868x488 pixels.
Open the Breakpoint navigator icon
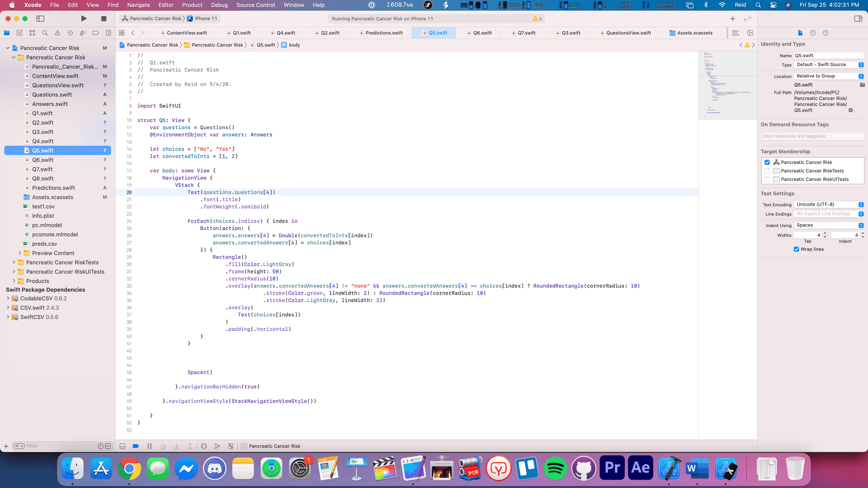pyautogui.click(x=95, y=33)
